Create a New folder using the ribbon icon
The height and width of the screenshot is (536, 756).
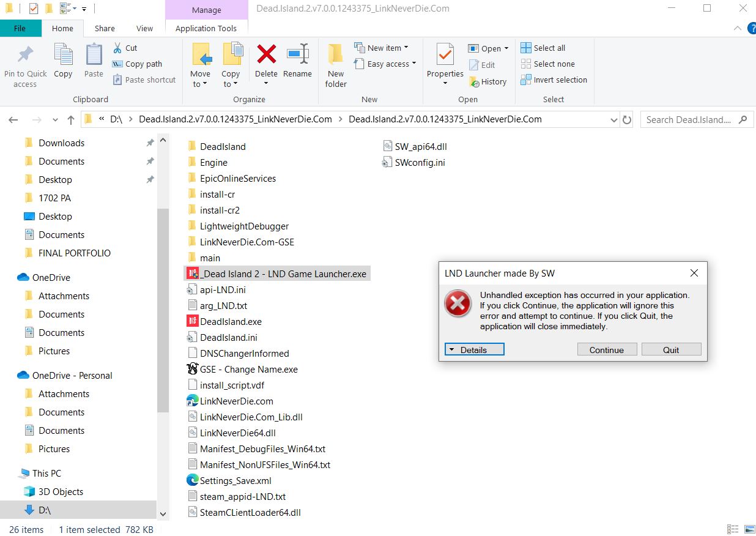click(x=335, y=63)
